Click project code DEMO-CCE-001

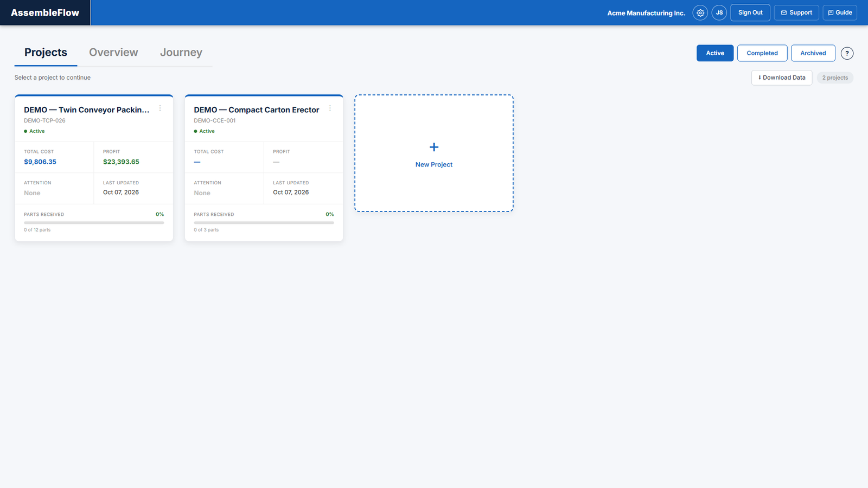point(215,120)
